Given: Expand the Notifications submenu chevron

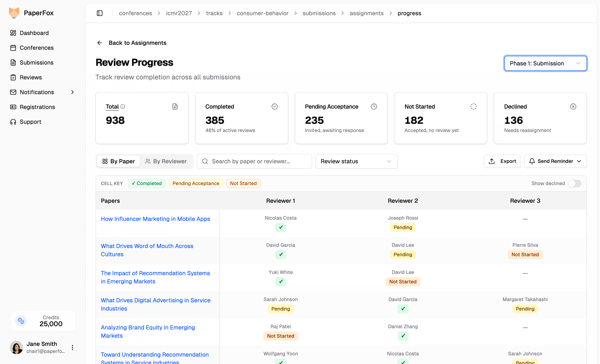Looking at the screenshot, I should pos(72,92).
